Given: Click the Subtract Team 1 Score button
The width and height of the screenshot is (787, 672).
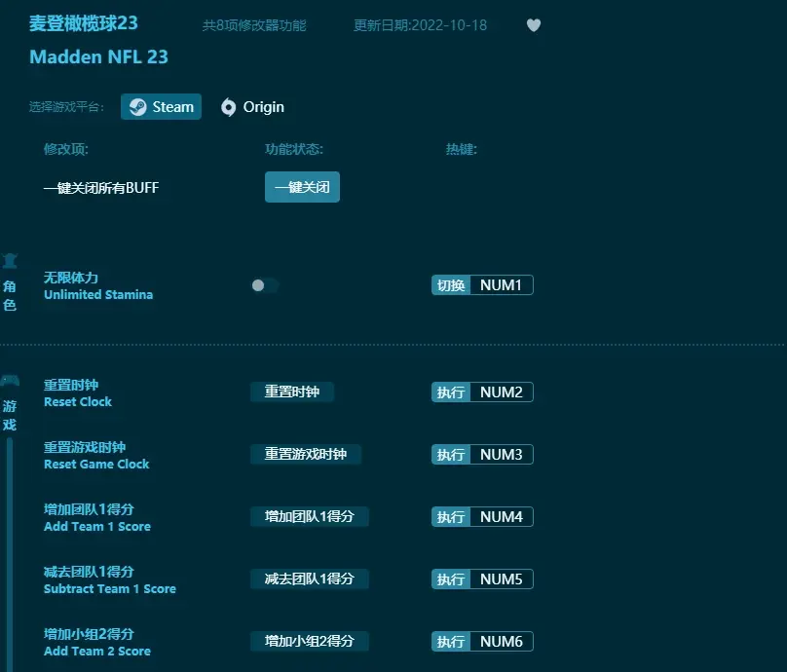Looking at the screenshot, I should 308,579.
